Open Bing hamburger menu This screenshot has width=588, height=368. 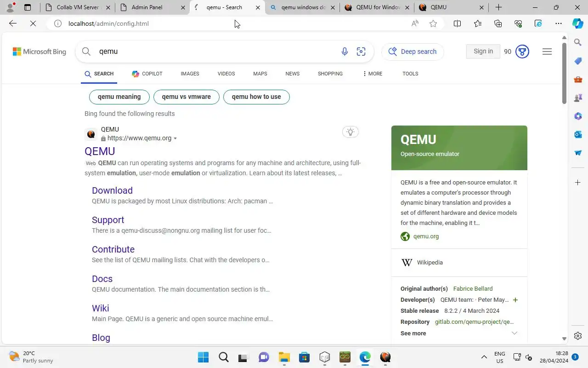pyautogui.click(x=547, y=52)
